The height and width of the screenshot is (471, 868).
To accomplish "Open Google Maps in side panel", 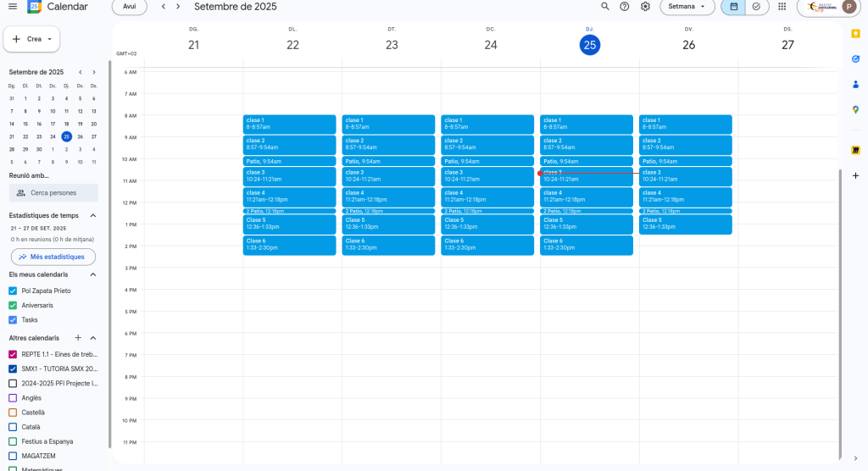I will click(x=855, y=109).
